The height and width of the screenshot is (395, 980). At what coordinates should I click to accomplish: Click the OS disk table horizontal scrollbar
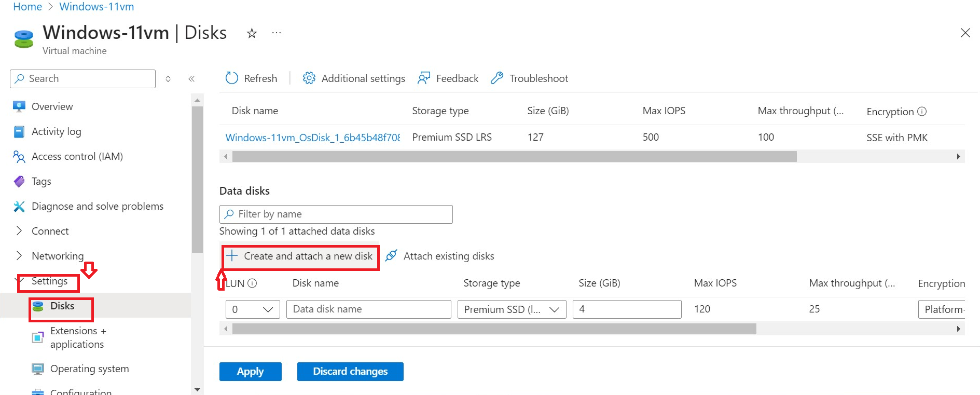(x=514, y=157)
